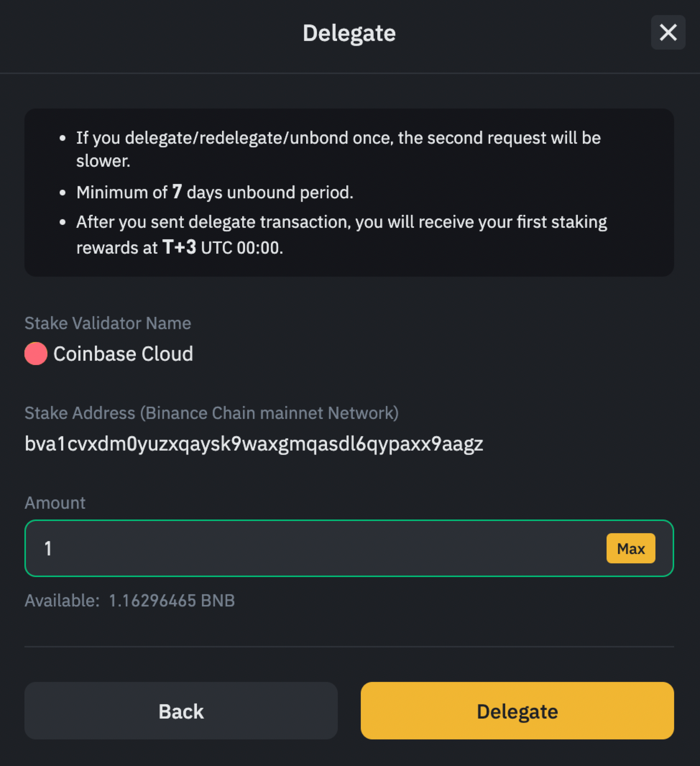The height and width of the screenshot is (766, 700).
Task: Click the 'After you sent delegate transaction' line
Action: tap(341, 222)
